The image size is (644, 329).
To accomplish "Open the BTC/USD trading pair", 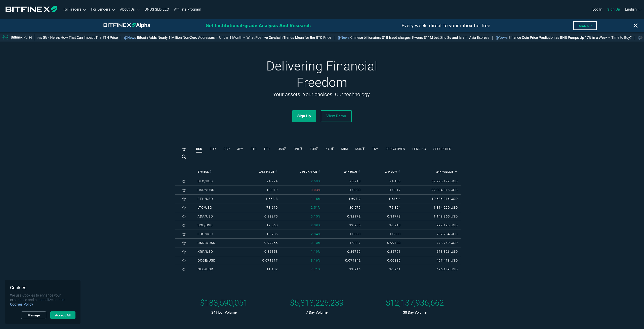I will pos(205,181).
